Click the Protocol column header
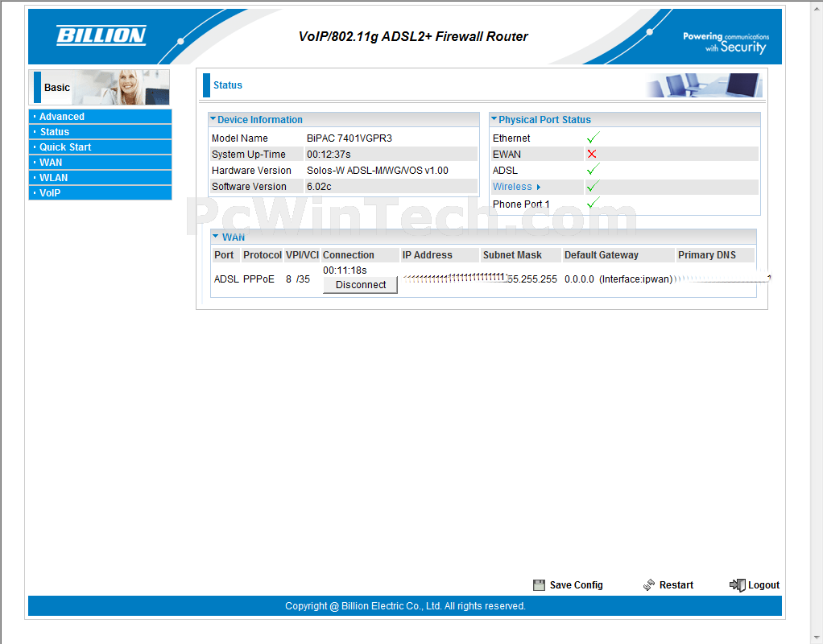This screenshot has height=644, width=823. click(262, 255)
